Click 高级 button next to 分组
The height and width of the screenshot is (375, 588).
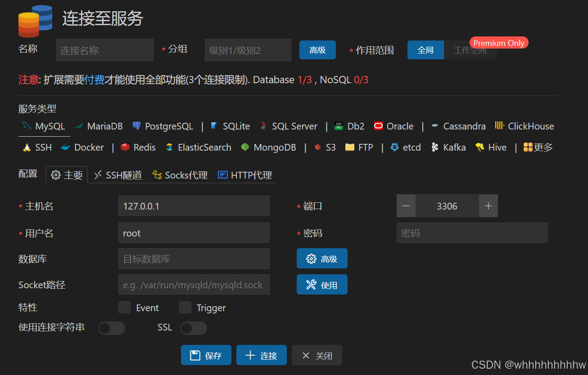(x=317, y=50)
